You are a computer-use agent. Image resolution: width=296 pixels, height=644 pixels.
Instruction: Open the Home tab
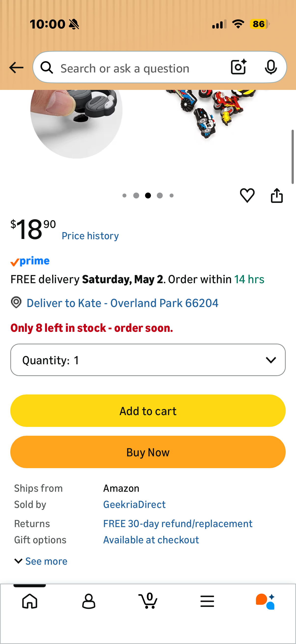click(x=30, y=601)
